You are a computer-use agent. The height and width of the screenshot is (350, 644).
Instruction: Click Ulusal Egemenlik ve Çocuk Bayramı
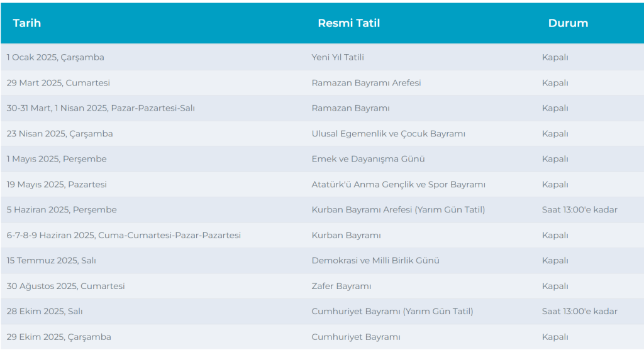pos(388,134)
